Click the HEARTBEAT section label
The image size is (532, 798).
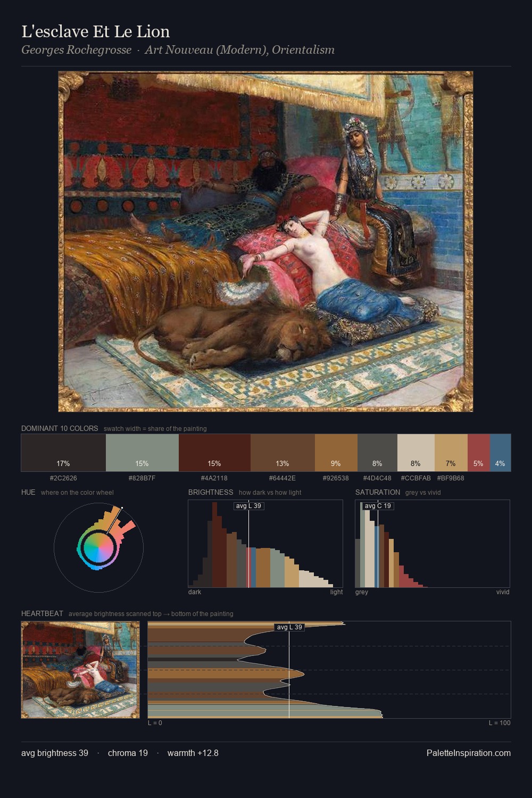(42, 613)
